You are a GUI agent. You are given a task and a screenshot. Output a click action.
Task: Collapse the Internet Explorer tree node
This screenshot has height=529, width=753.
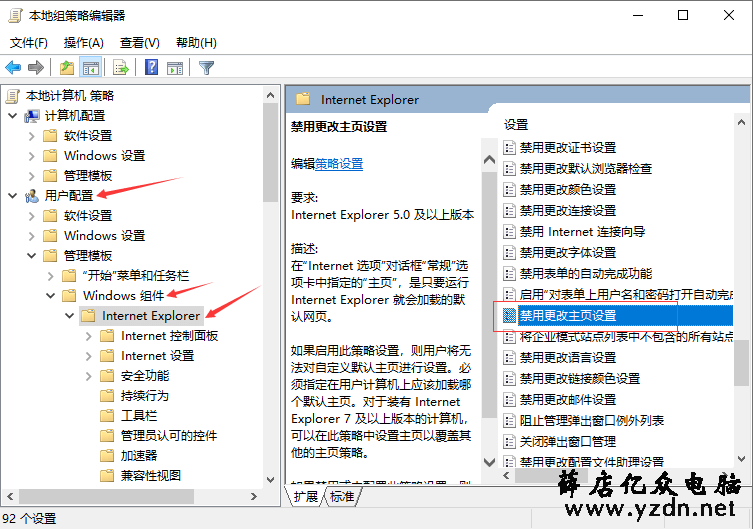tap(70, 316)
